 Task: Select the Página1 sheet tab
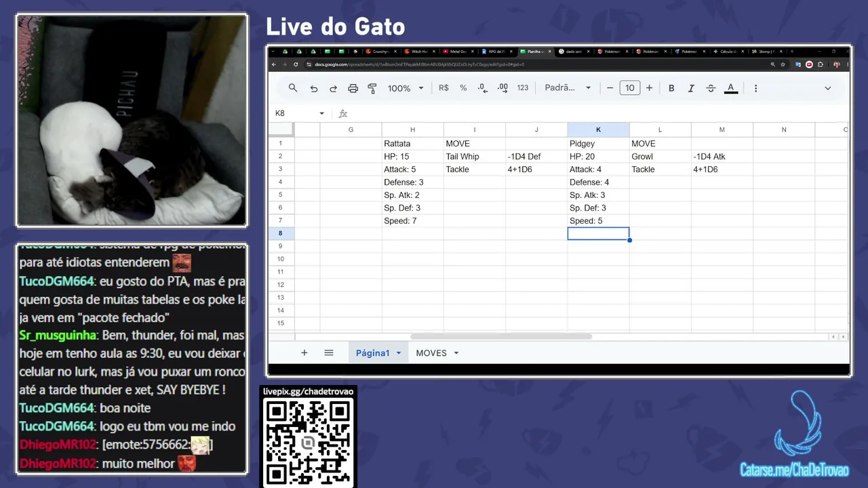point(373,353)
